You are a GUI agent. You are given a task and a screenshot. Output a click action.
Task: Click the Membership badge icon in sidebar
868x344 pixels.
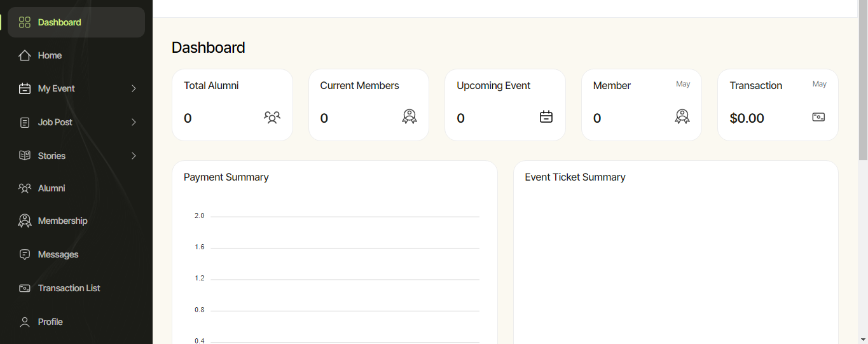pos(25,221)
